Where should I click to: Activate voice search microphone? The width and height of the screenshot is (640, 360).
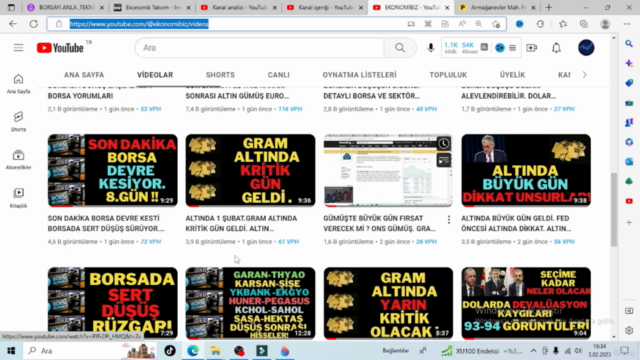(431, 48)
